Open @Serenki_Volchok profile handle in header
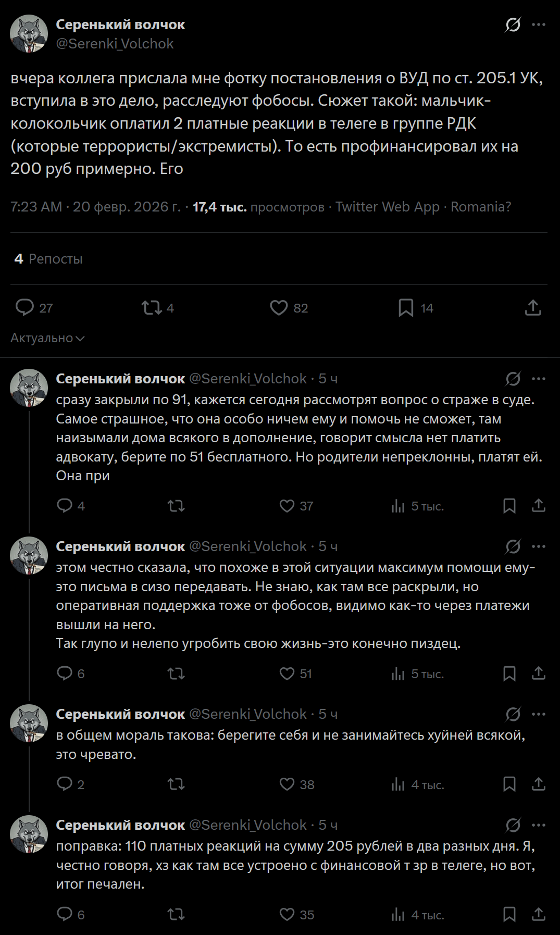Screen dimensions: 560x935 [115, 44]
